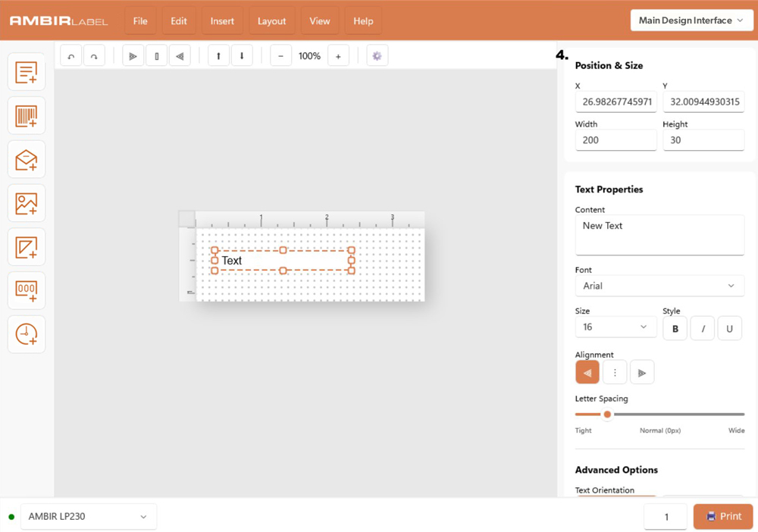Click the Tight spacing label
Viewport: 758px width, 532px height.
(x=583, y=430)
